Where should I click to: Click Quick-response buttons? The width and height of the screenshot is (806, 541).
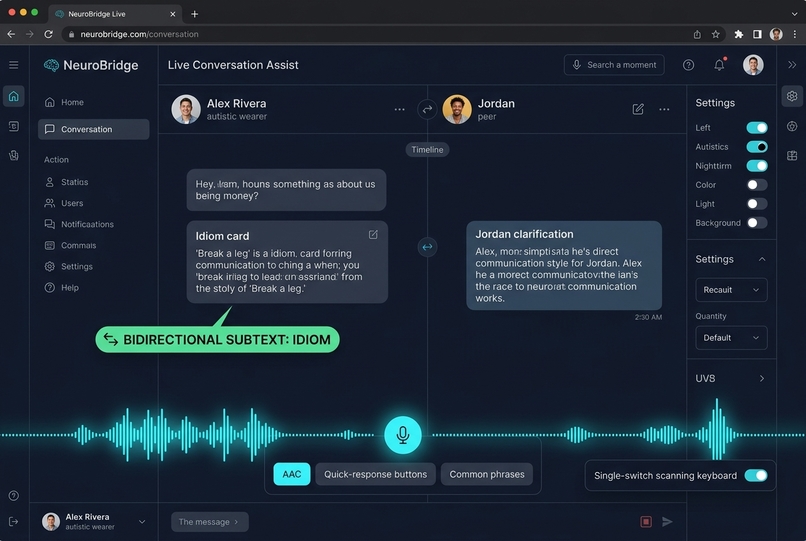[375, 474]
